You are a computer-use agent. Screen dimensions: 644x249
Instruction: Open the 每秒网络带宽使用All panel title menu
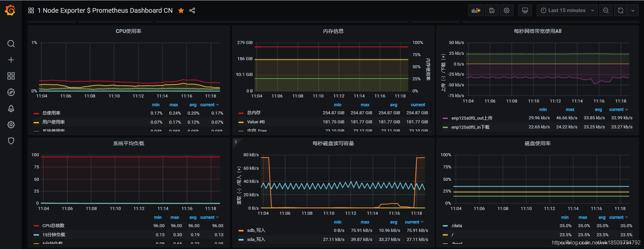pyautogui.click(x=538, y=31)
